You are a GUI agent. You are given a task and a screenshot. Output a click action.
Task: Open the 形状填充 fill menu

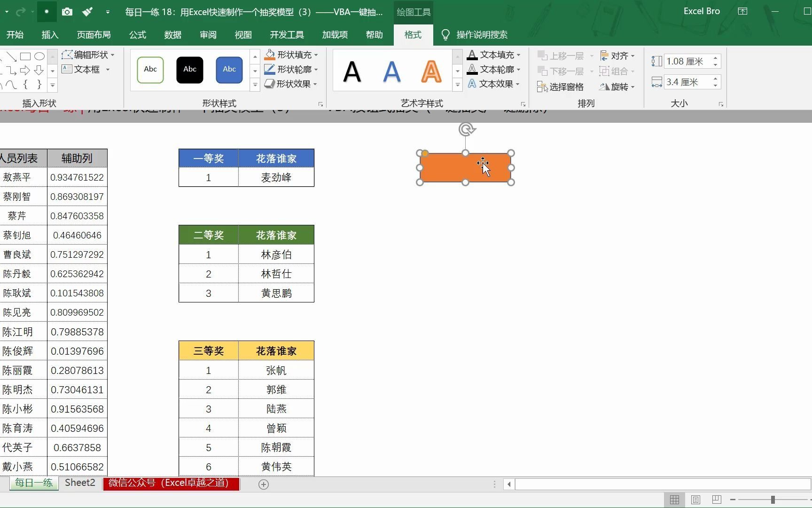pos(291,55)
